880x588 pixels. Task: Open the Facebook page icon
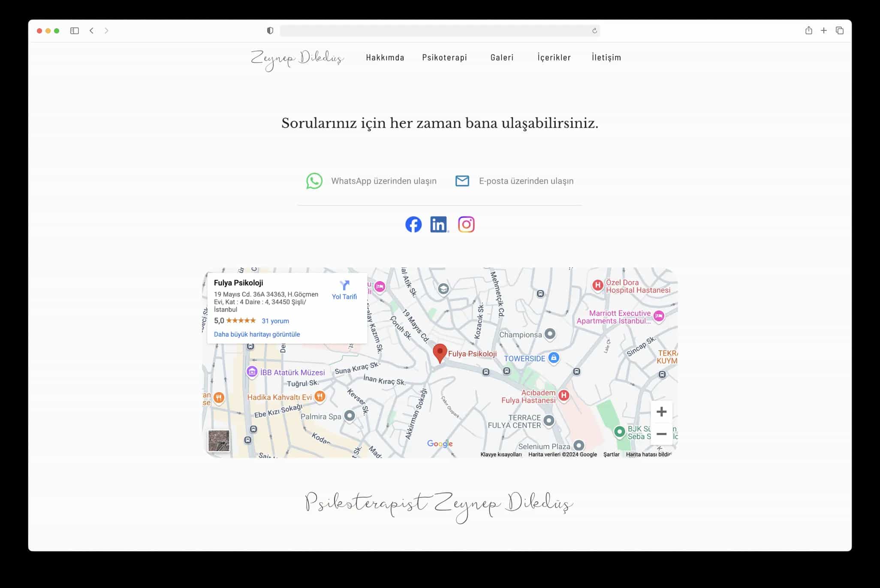point(413,225)
